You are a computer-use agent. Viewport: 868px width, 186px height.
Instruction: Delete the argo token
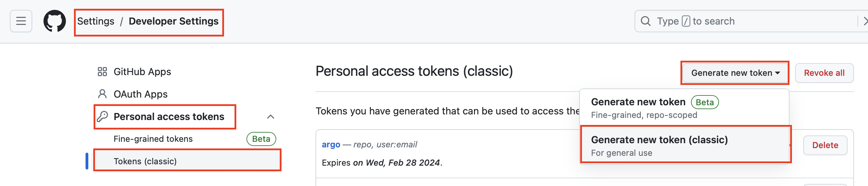825,145
